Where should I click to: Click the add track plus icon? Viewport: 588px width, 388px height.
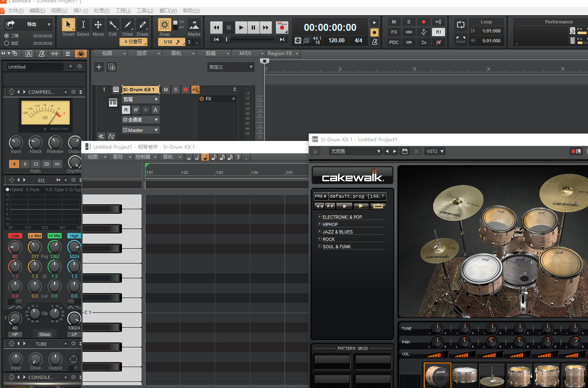pos(99,67)
